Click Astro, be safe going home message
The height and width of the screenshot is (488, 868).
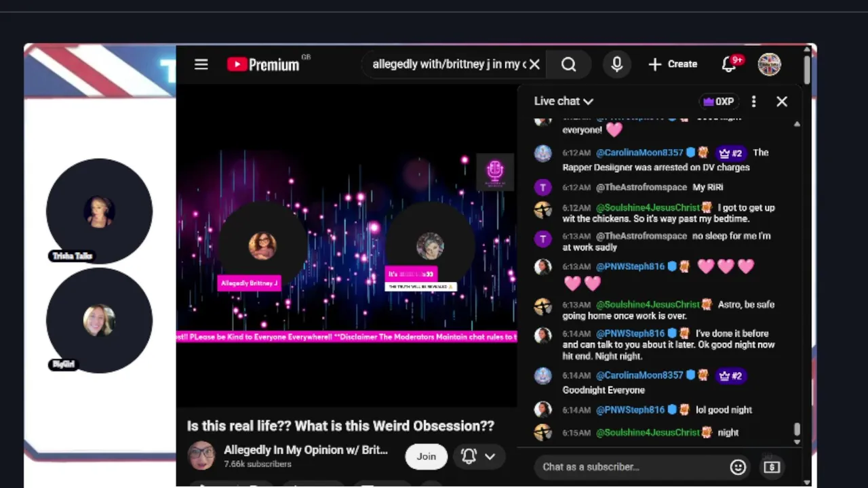(x=668, y=310)
